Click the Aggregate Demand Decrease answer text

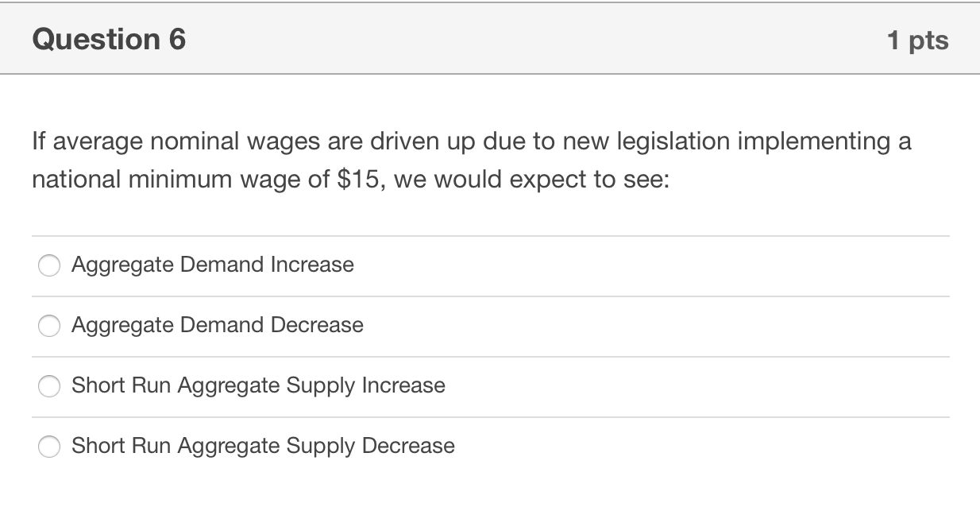(x=218, y=326)
